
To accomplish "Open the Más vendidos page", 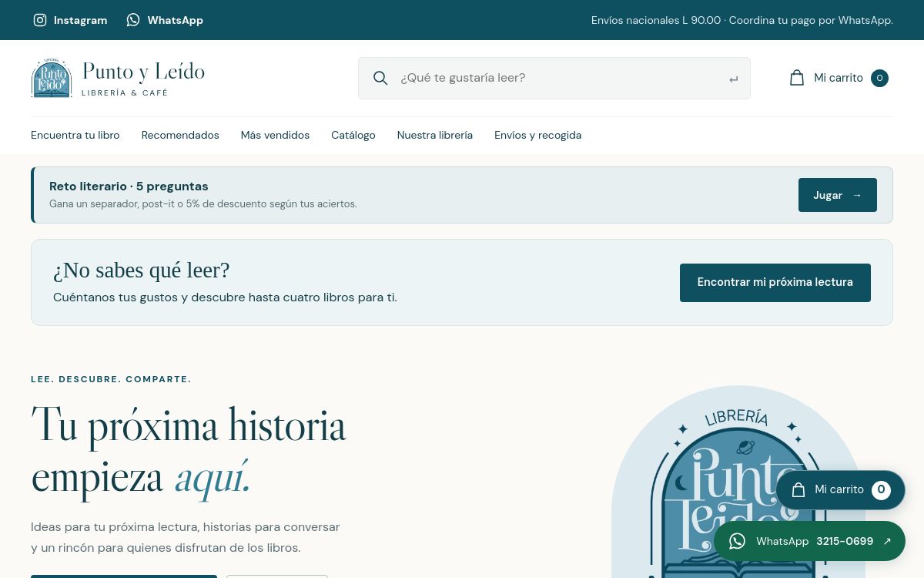I will click(275, 135).
